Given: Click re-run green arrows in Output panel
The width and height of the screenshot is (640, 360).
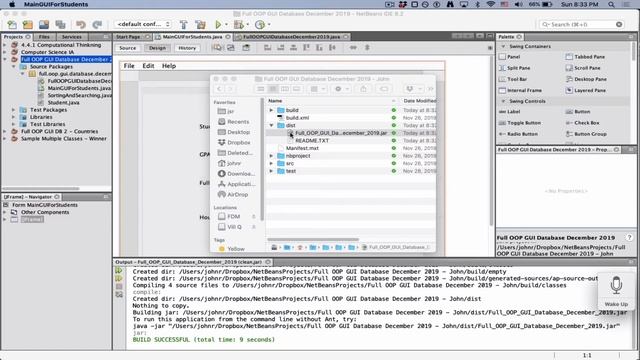Looking at the screenshot, I should tap(119, 270).
